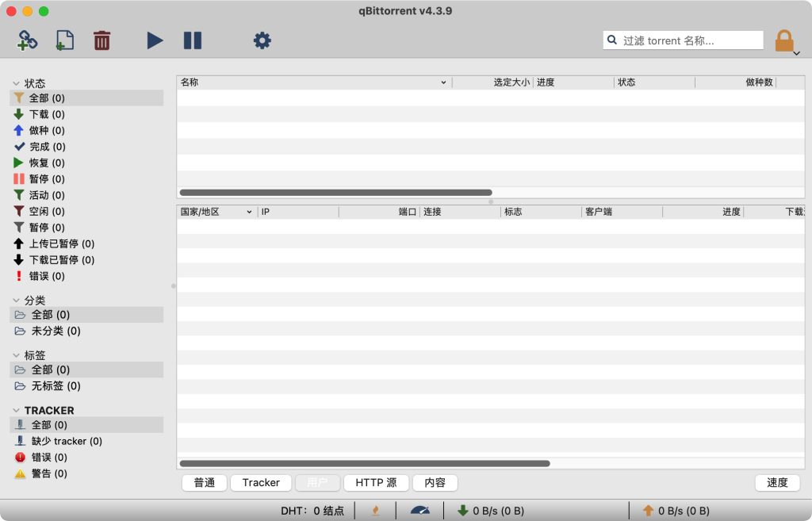The image size is (812, 521).
Task: Click the add torrent link icon
Action: tap(28, 40)
